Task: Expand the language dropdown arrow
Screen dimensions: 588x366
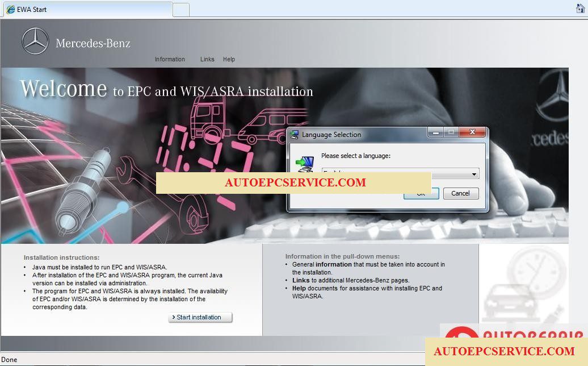Action: click(474, 174)
